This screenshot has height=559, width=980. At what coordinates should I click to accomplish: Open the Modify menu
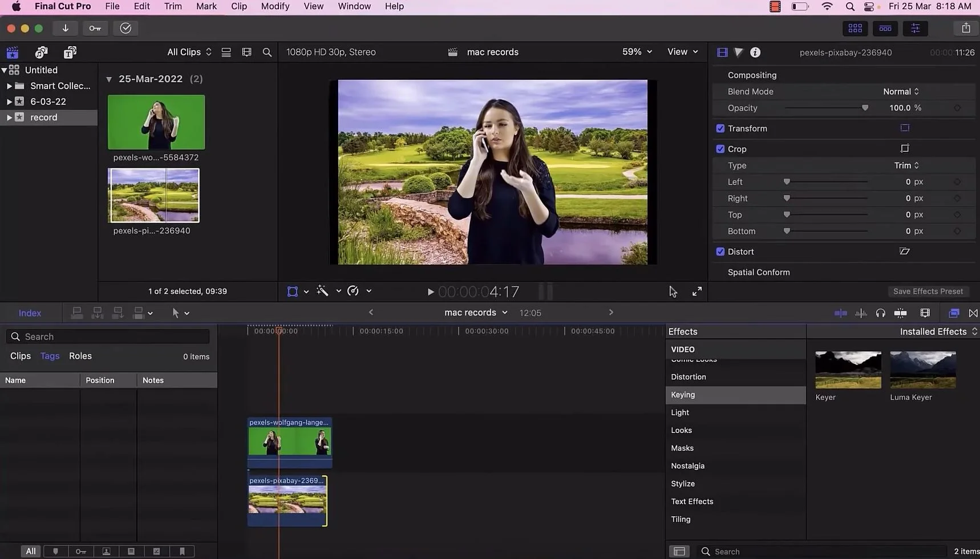tap(275, 6)
